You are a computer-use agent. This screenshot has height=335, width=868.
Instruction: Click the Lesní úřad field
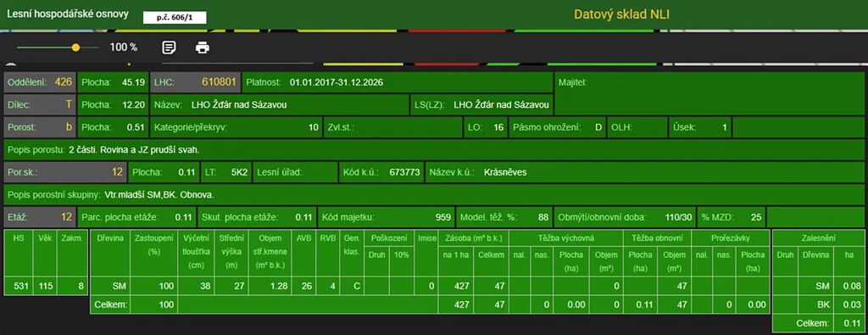tap(295, 172)
